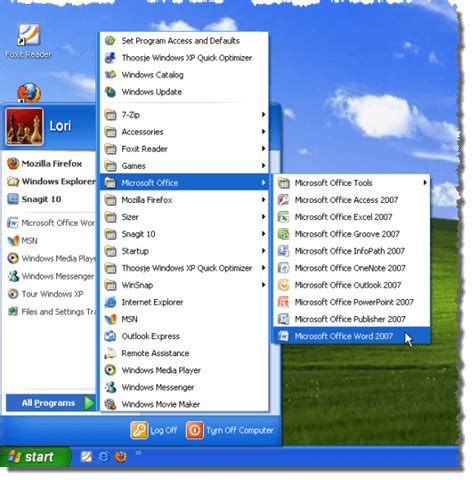Open Windows Explorer from pinned list
473x480 pixels.
[51, 181]
